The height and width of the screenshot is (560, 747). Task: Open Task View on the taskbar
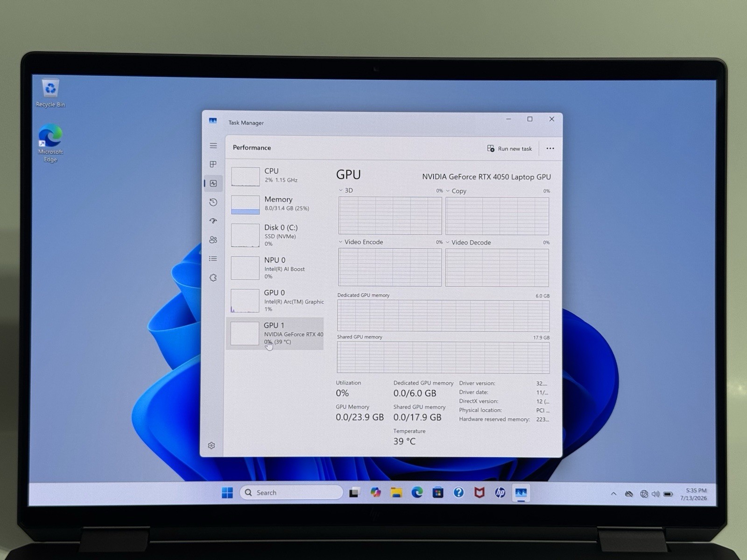coord(354,492)
